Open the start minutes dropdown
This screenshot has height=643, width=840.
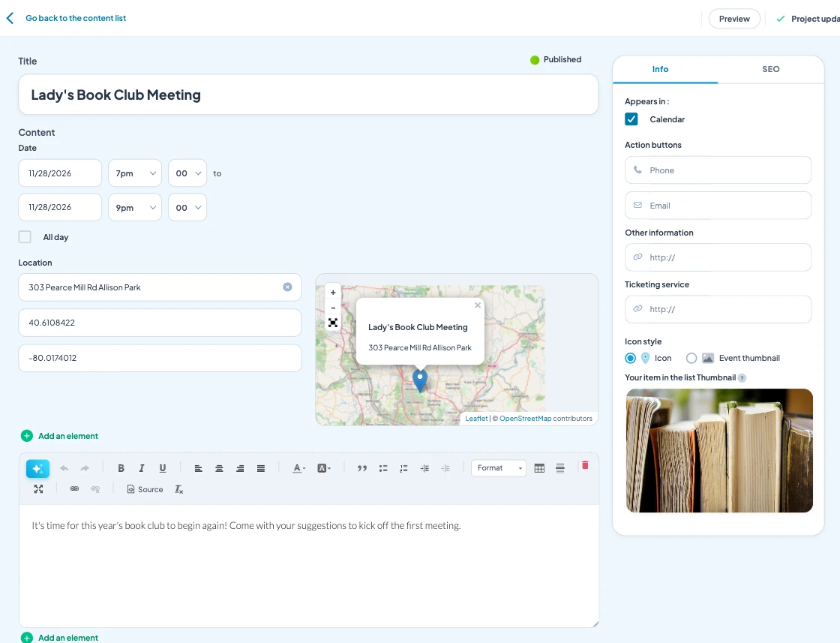(x=187, y=173)
